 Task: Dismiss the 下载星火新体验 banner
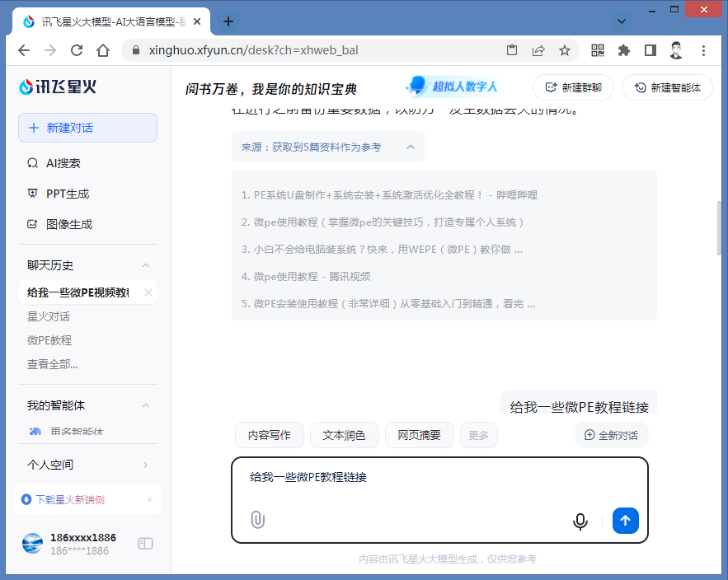click(149, 499)
